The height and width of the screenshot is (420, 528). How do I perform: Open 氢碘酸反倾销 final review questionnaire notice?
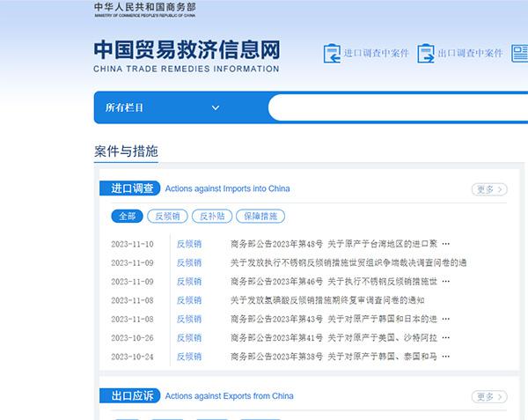[327, 300]
